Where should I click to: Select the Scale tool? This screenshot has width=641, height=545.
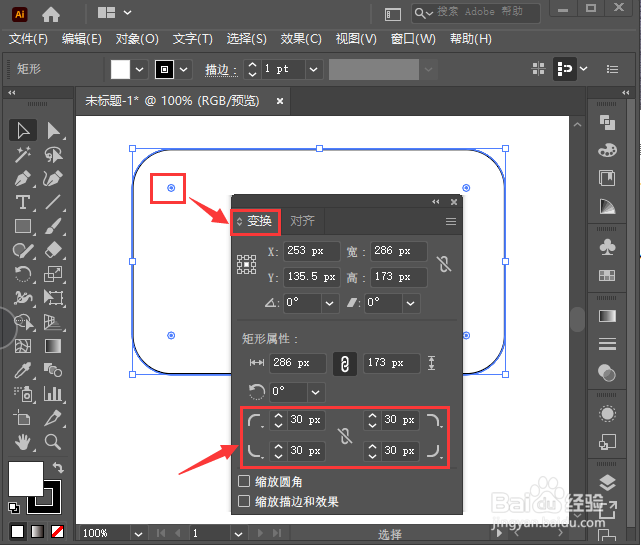click(x=54, y=274)
